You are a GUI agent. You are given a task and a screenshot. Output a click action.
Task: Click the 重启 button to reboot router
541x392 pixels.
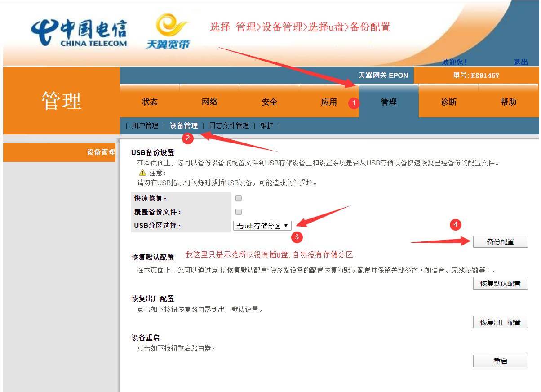pos(500,361)
